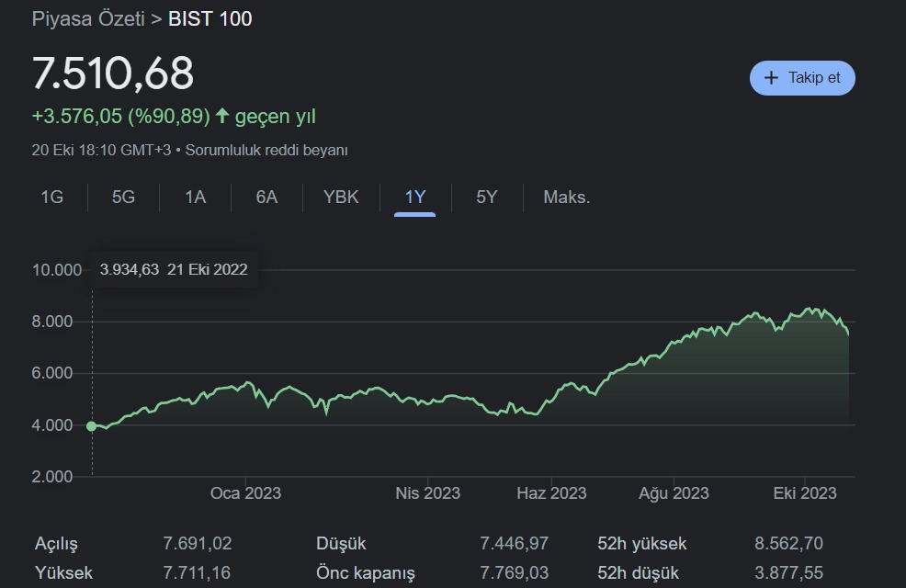Click the Yüksek label
The height and width of the screenshot is (588, 906).
[x=63, y=573]
